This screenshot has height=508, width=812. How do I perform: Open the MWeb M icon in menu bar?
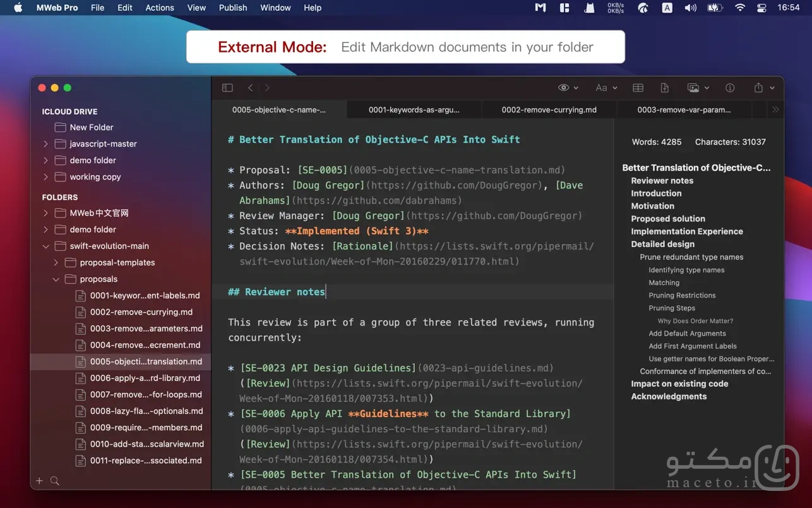pos(540,8)
